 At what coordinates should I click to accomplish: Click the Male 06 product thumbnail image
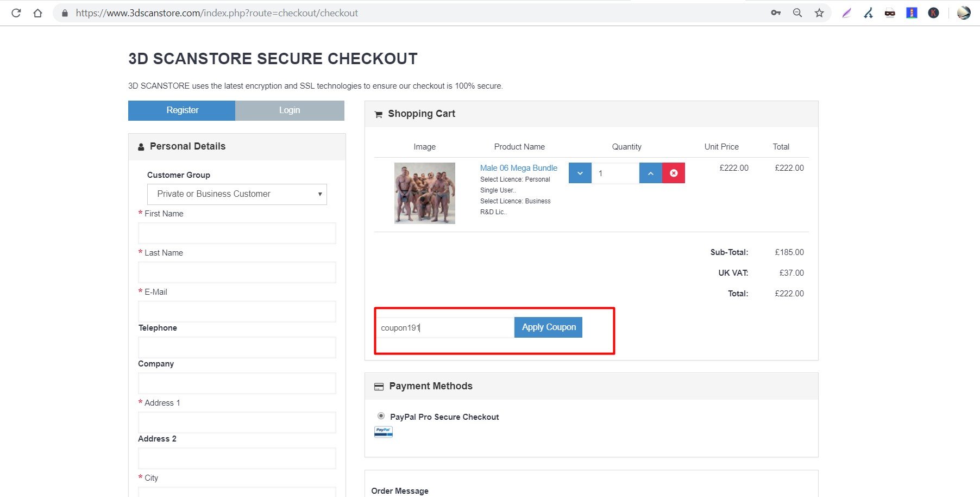click(424, 193)
